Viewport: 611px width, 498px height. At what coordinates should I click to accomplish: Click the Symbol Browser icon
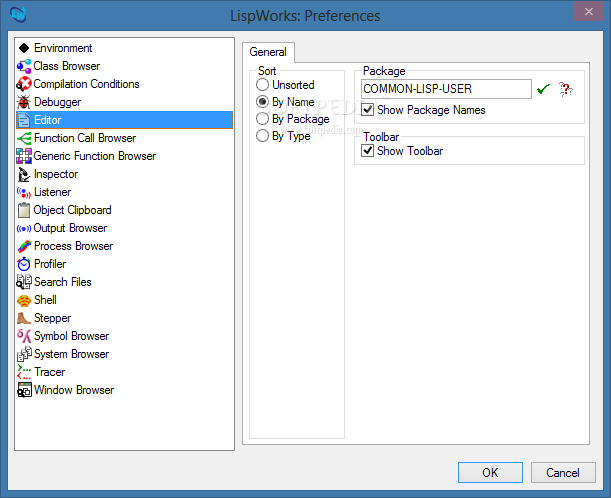pyautogui.click(x=24, y=336)
